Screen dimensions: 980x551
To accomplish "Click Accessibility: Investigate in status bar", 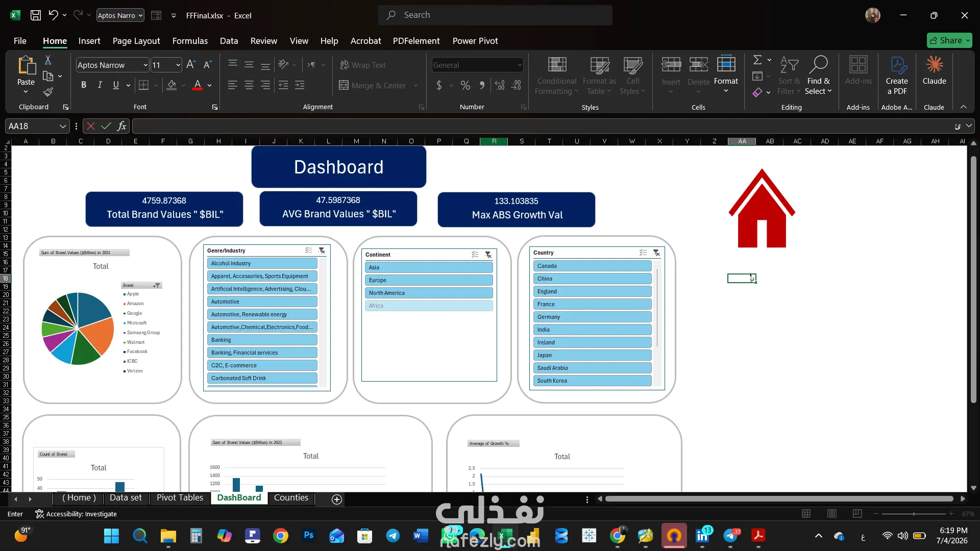I will pyautogui.click(x=76, y=514).
